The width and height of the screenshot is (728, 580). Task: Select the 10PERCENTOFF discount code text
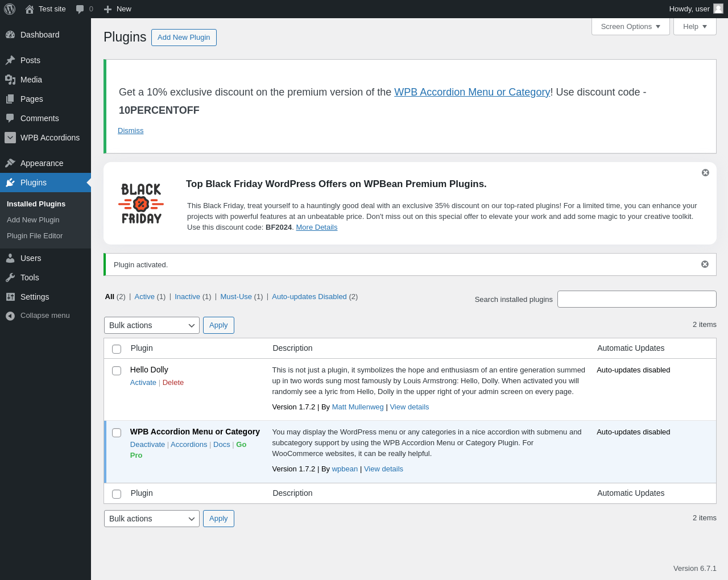tap(159, 110)
